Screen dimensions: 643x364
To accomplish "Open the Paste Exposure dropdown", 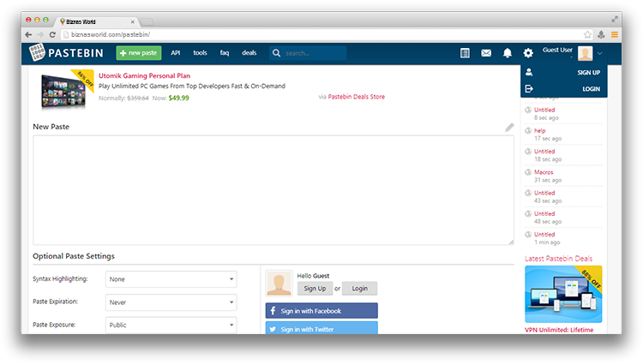I will click(171, 325).
